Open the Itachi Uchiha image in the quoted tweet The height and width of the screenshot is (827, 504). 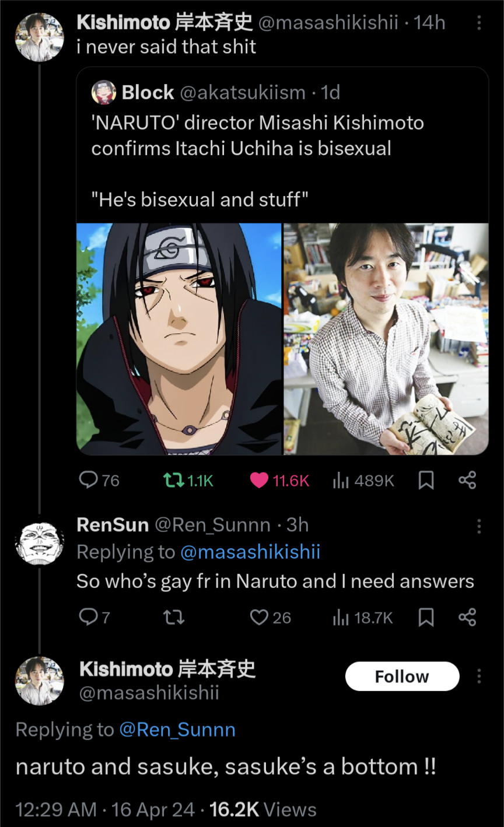178,338
